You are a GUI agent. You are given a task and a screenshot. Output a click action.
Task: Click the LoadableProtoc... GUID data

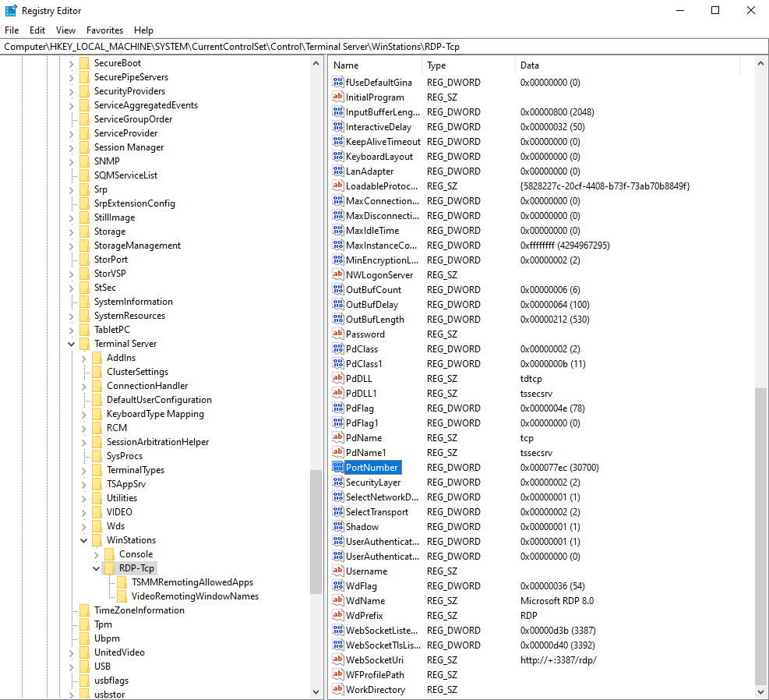[605, 186]
